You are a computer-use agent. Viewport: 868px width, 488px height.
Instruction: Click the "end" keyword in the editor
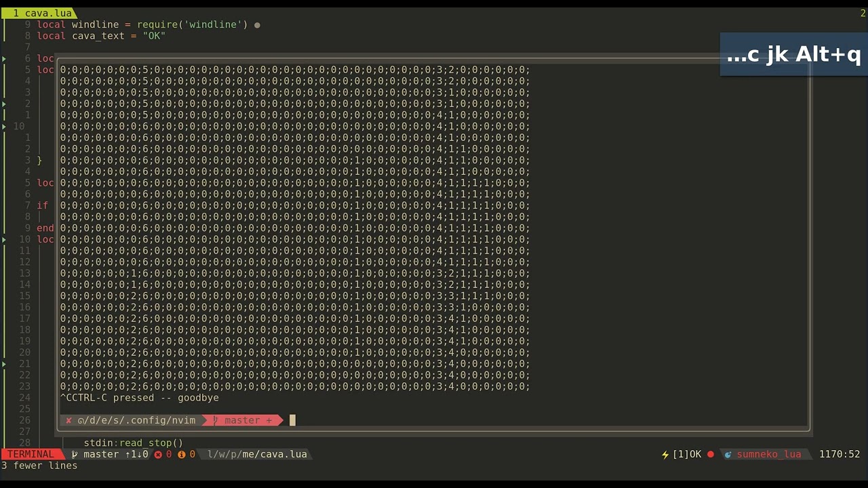[x=45, y=228]
